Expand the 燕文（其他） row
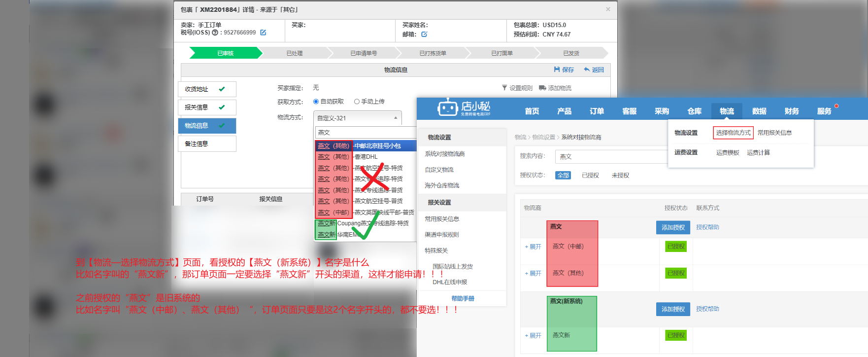The width and height of the screenshot is (868, 357). (533, 273)
